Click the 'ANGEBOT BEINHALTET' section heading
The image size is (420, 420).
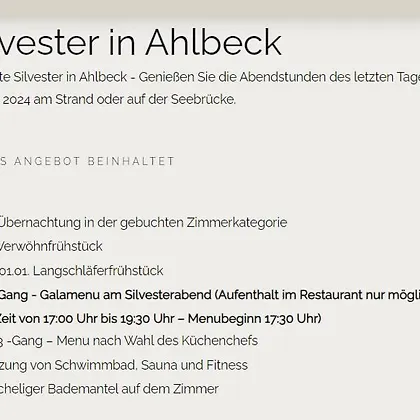(87, 161)
